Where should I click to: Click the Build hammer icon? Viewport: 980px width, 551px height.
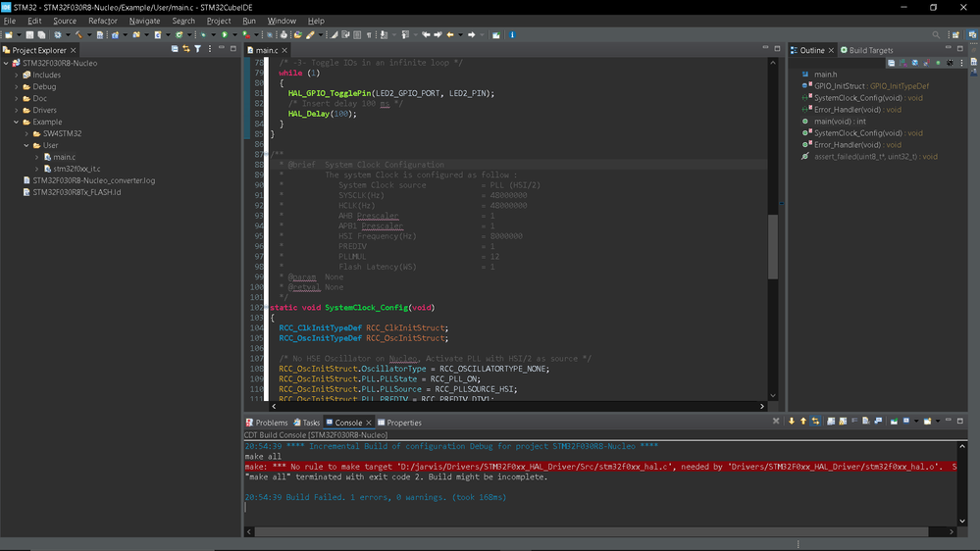[78, 35]
